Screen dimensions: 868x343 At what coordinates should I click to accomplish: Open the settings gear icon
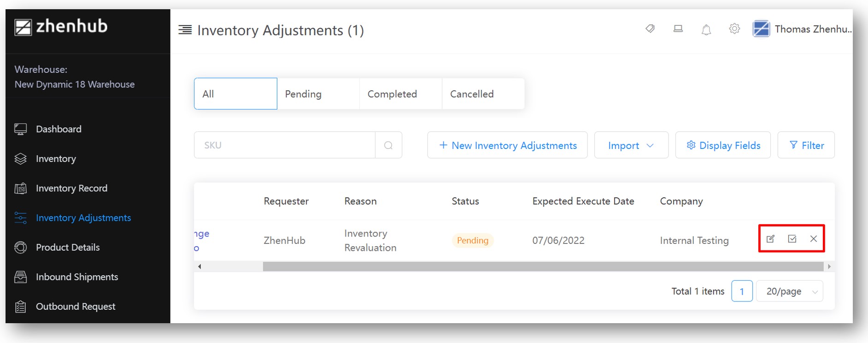tap(734, 29)
